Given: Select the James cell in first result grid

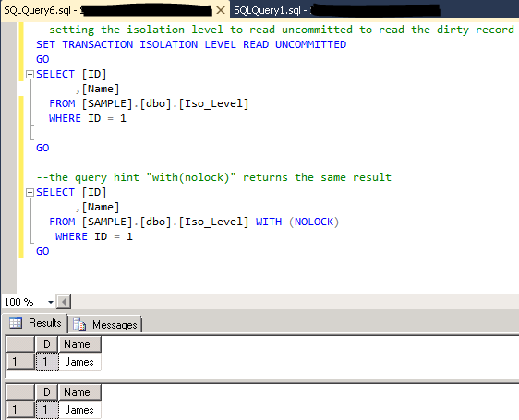Looking at the screenshot, I should tap(79, 362).
